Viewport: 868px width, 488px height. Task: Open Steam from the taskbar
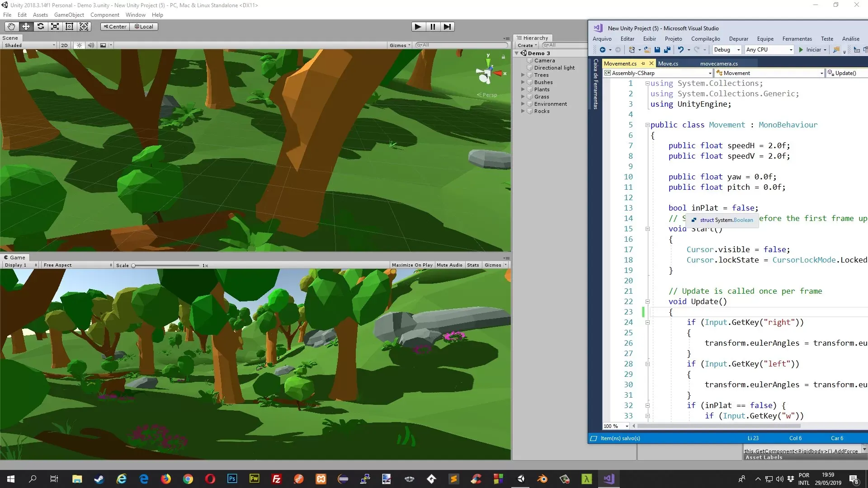99,479
